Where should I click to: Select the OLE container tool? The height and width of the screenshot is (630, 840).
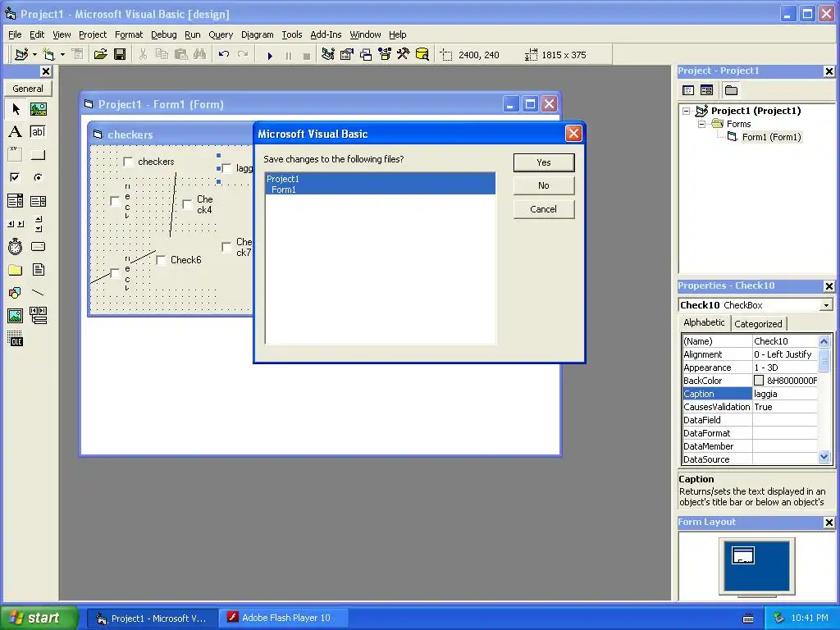coord(16,339)
